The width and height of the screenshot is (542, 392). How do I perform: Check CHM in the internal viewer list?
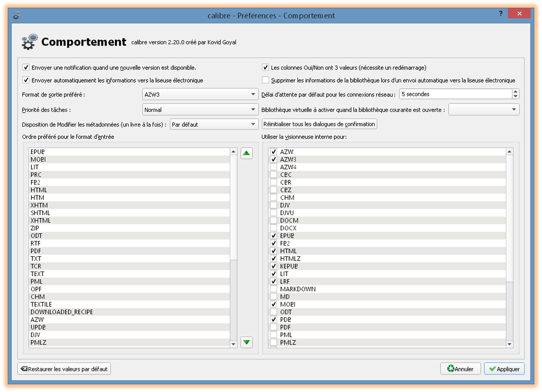(274, 198)
